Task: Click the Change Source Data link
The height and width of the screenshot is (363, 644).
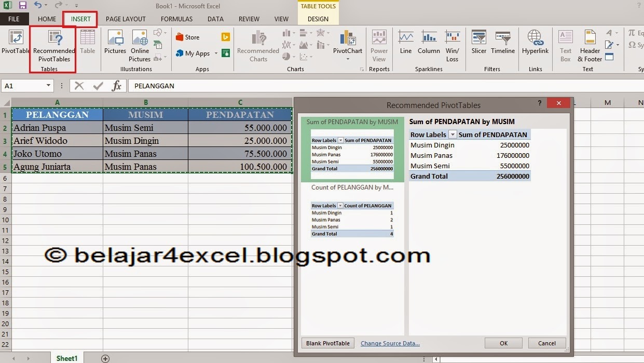Action: click(x=390, y=343)
